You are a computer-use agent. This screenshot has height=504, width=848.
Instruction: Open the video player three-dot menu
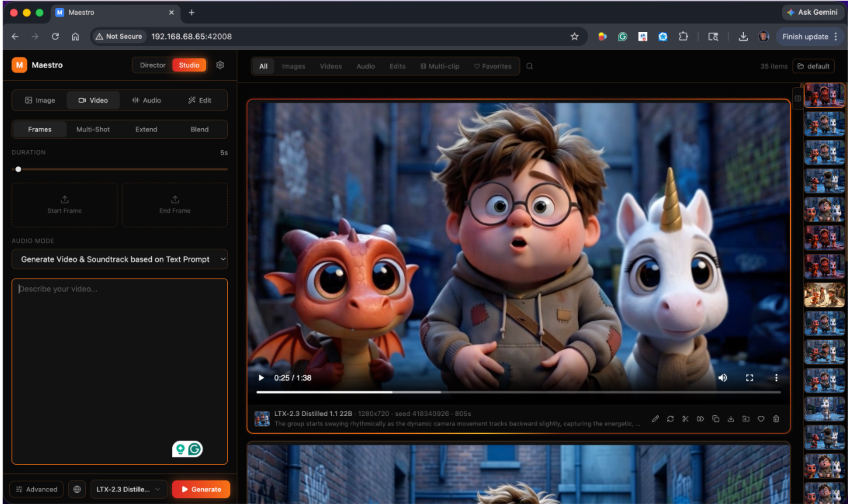(x=776, y=377)
